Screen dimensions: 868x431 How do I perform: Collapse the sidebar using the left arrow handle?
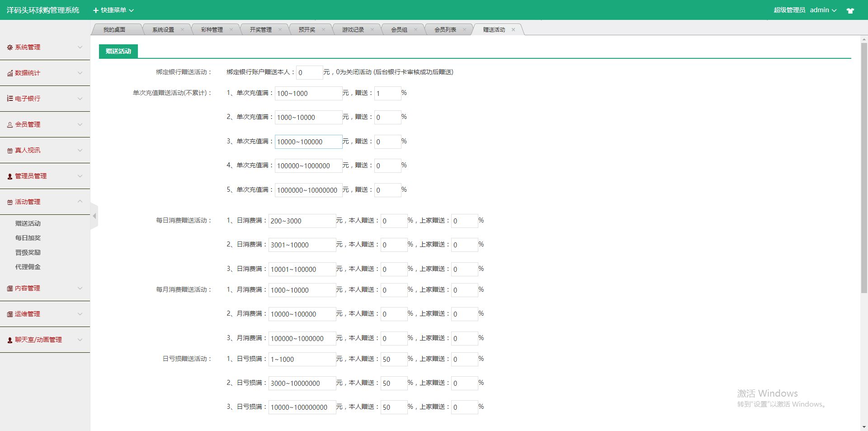[94, 216]
